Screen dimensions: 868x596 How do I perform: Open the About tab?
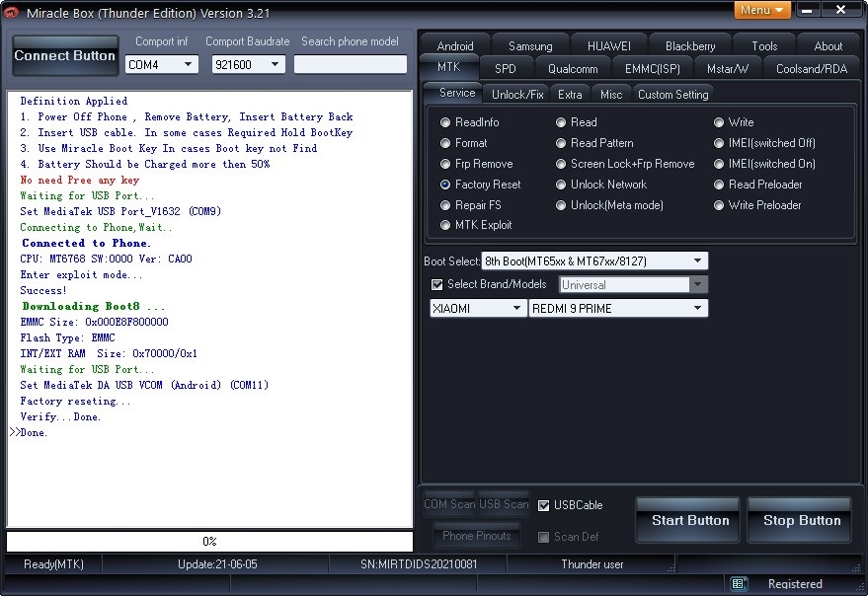(x=829, y=46)
